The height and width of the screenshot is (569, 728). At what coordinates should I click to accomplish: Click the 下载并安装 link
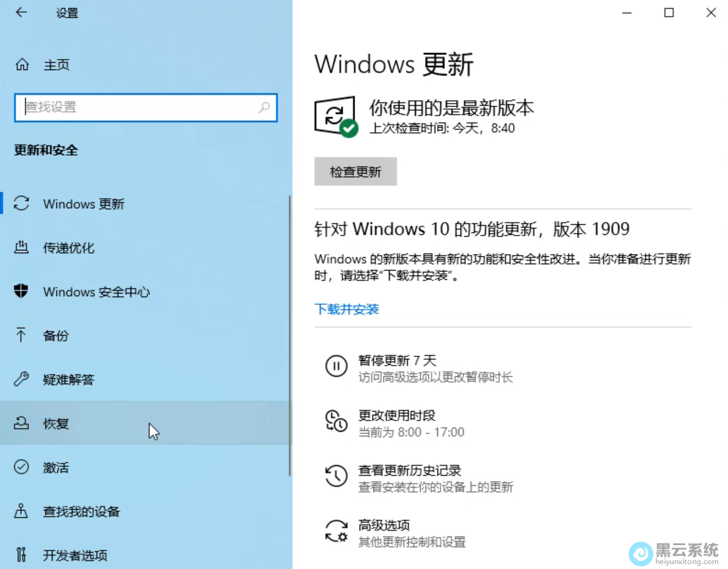(x=346, y=310)
